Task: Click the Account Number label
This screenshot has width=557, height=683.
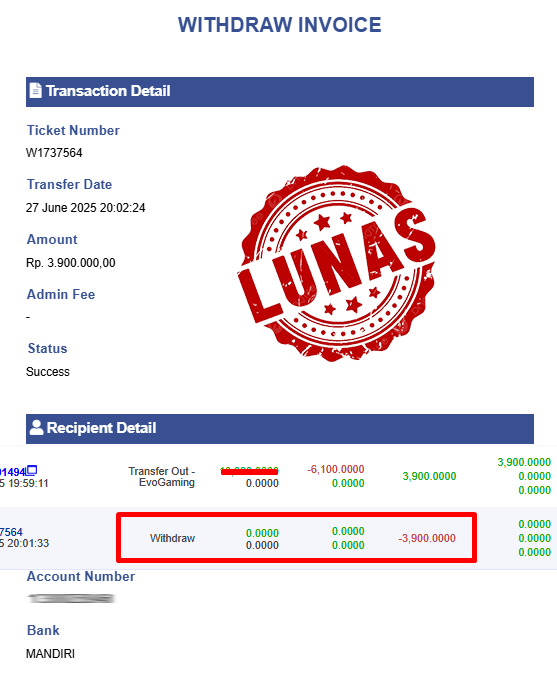Action: (81, 576)
